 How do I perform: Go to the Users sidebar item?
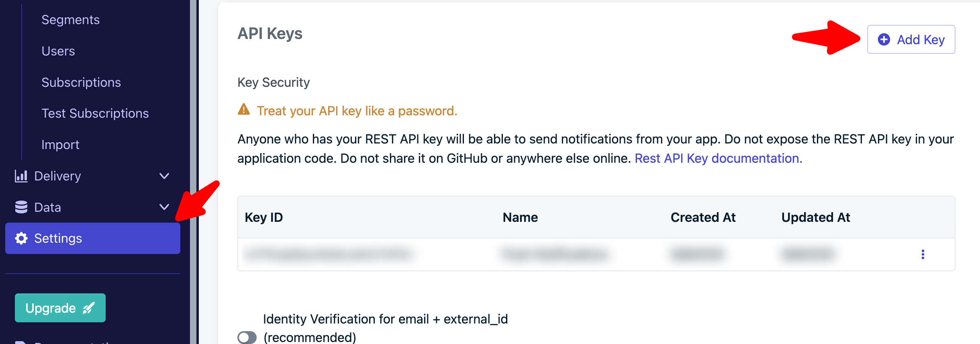[58, 51]
